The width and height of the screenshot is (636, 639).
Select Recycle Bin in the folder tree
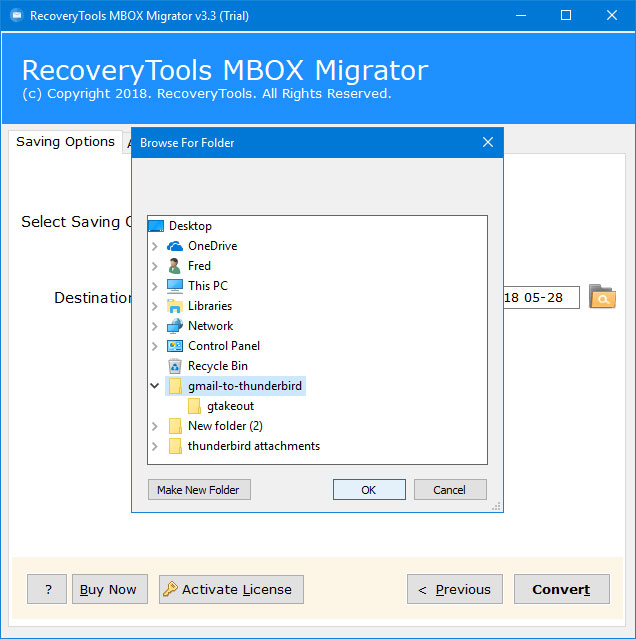point(218,366)
